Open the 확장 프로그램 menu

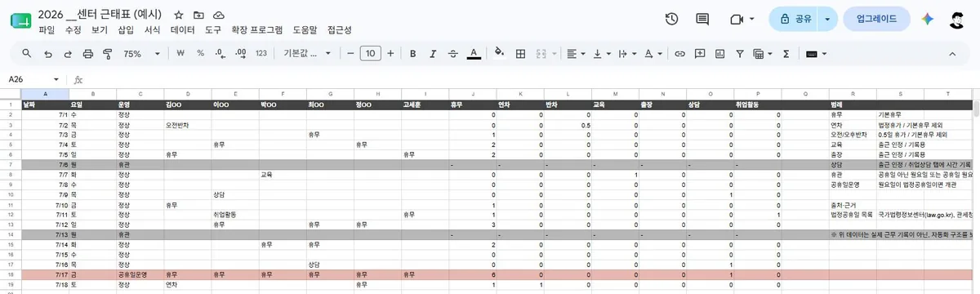coord(257,29)
